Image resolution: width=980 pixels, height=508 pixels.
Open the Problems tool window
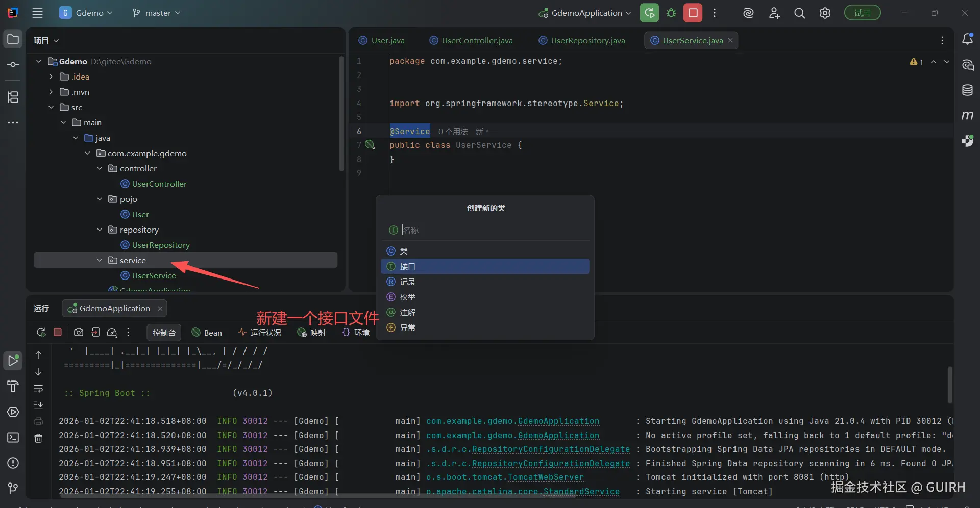coord(13,463)
